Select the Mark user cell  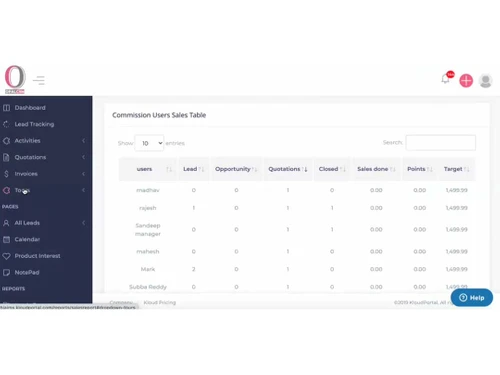(x=148, y=269)
